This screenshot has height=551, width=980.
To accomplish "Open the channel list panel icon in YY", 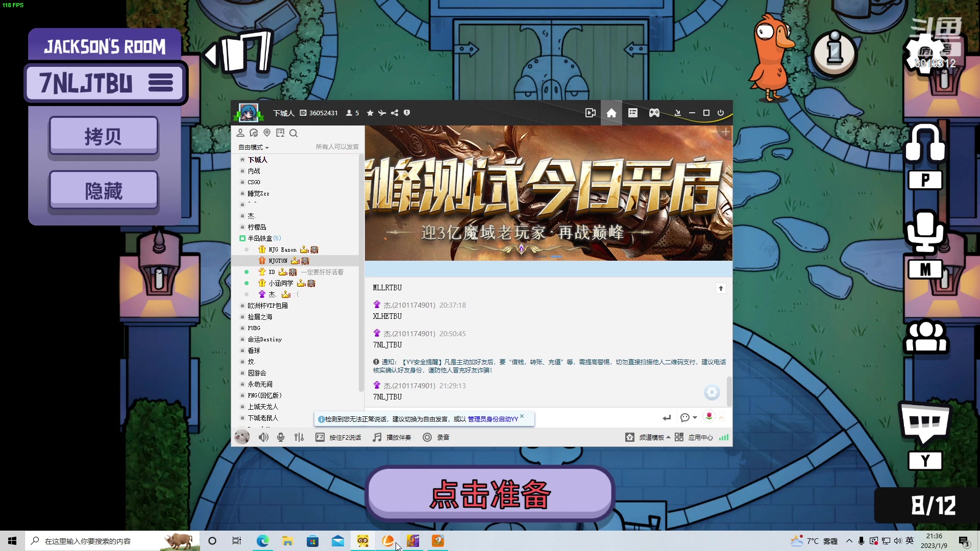I will coord(633,113).
